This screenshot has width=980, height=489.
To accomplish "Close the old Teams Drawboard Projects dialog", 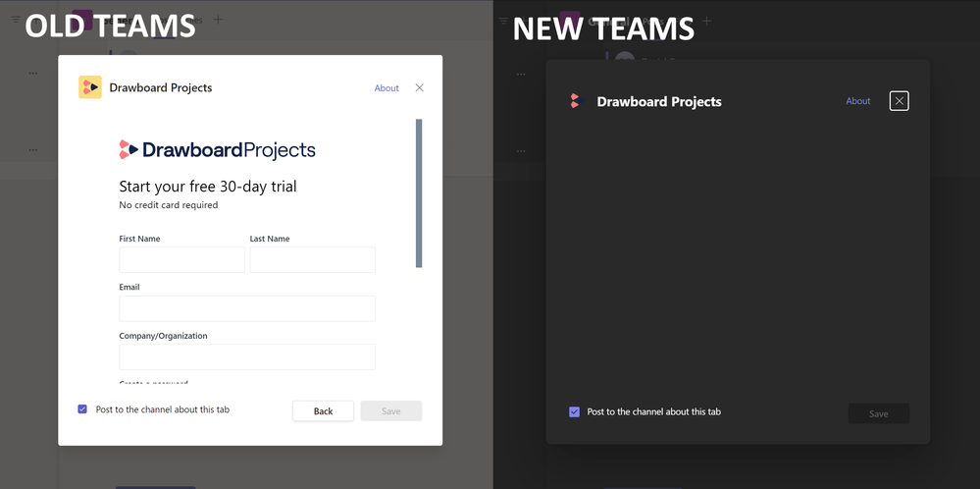I will point(420,87).
